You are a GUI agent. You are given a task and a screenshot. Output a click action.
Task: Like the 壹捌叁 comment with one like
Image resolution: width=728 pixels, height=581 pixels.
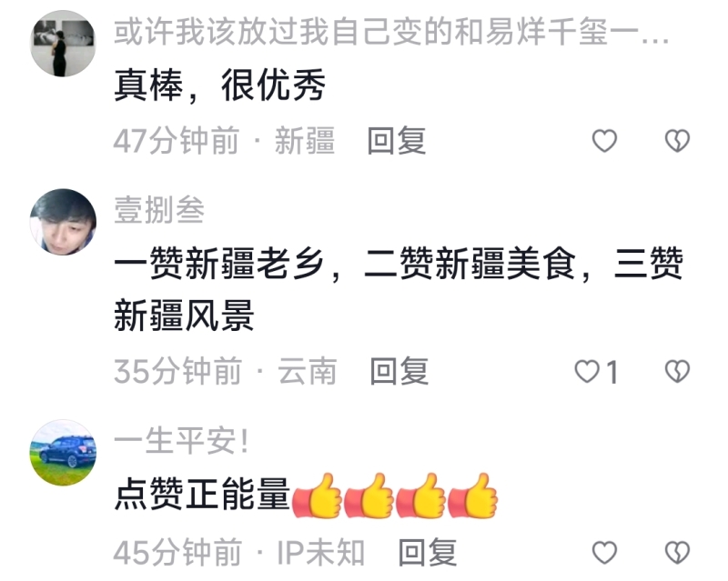587,372
